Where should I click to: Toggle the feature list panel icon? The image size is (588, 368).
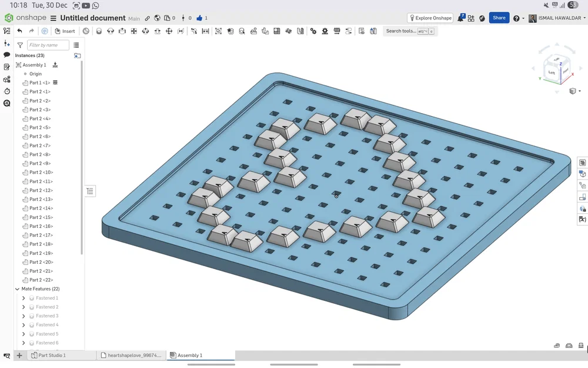(6, 31)
